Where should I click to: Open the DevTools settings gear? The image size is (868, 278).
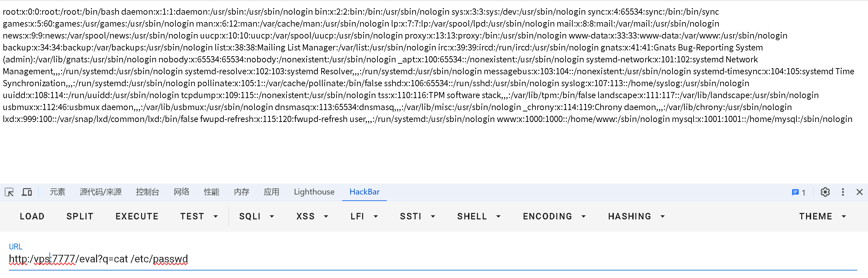[825, 192]
